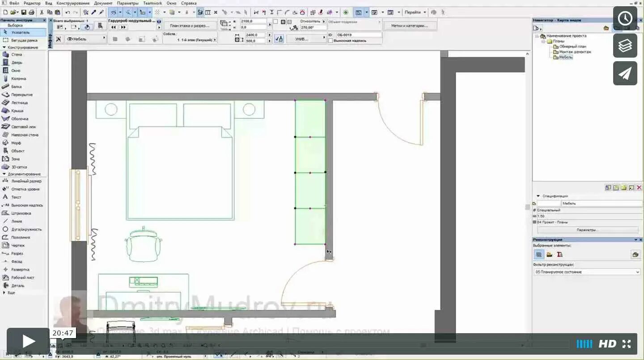Toggle HD video quality

click(x=607, y=344)
